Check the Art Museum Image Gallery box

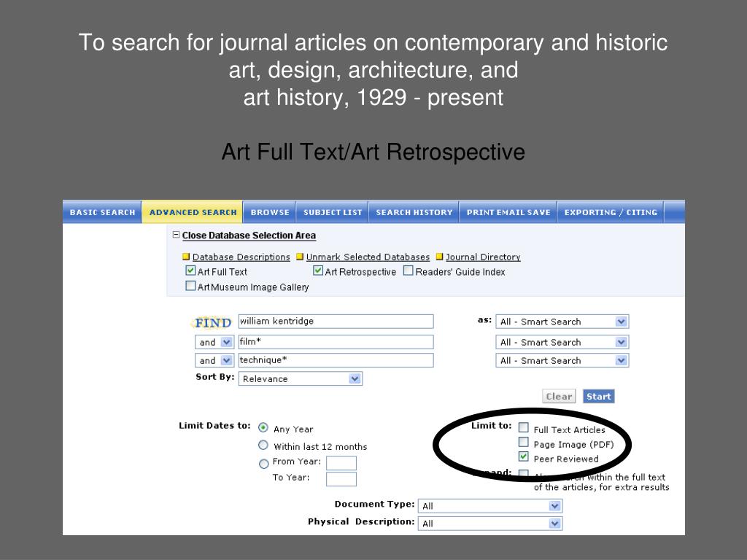coord(190,286)
